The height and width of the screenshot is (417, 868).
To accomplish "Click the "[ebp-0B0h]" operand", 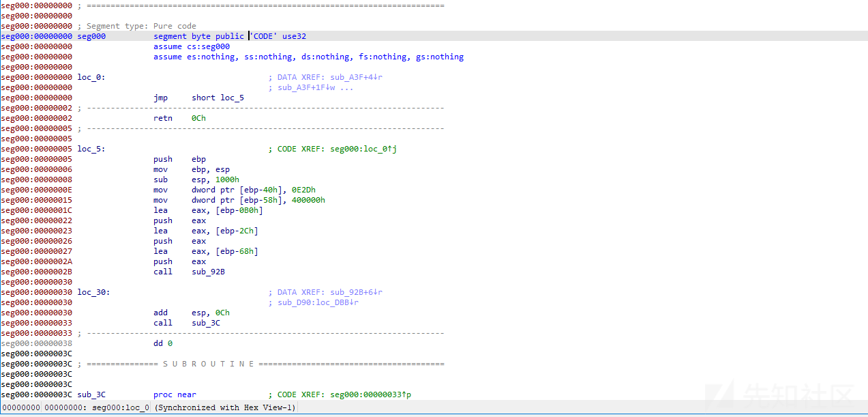I will point(239,210).
